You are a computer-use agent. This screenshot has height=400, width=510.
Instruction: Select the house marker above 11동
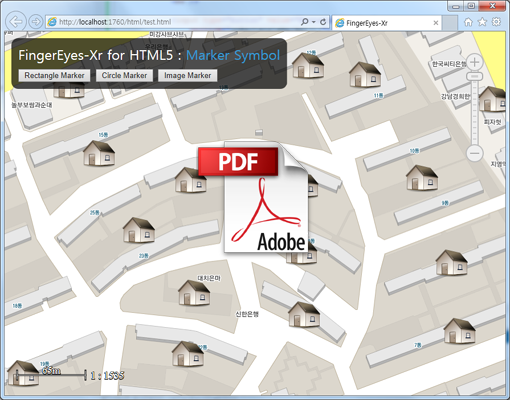click(x=365, y=75)
